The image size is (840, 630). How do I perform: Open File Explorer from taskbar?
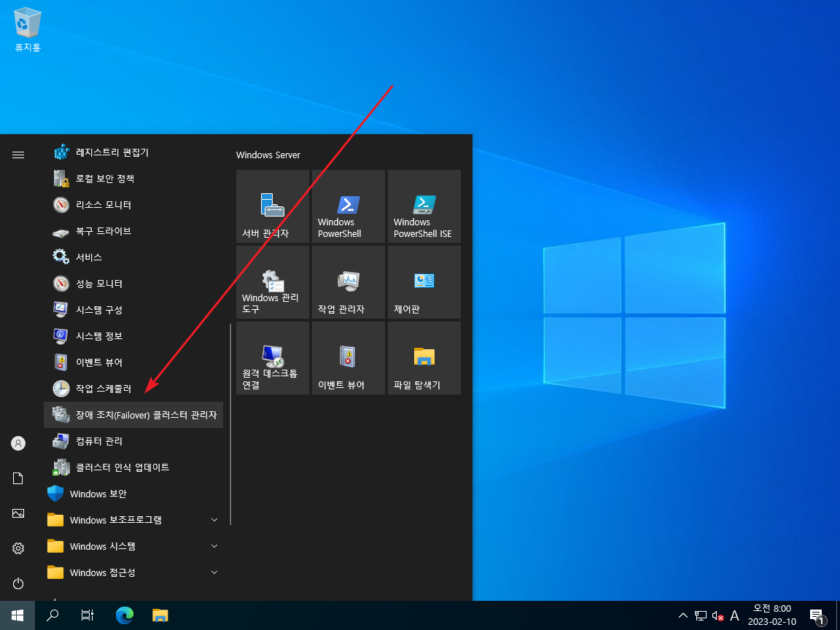pos(160,615)
